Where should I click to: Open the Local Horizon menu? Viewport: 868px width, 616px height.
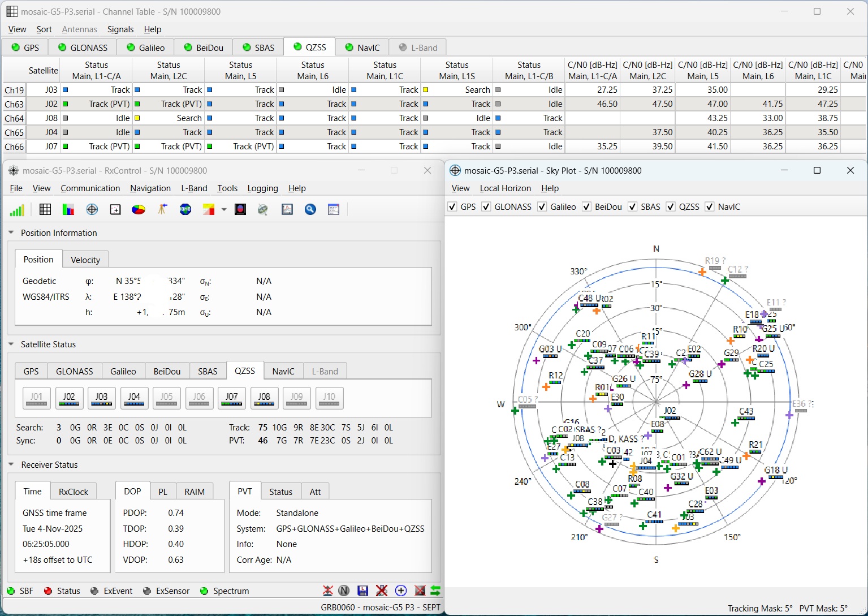pos(505,188)
